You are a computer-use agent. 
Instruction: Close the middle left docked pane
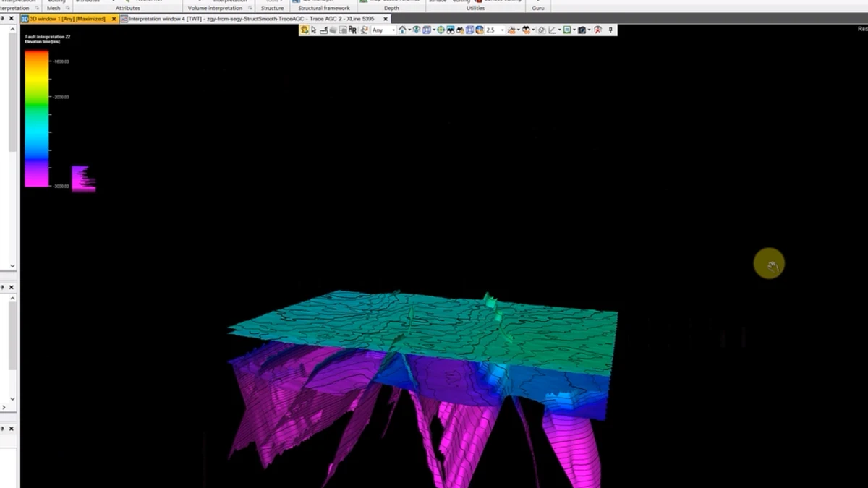click(x=12, y=287)
